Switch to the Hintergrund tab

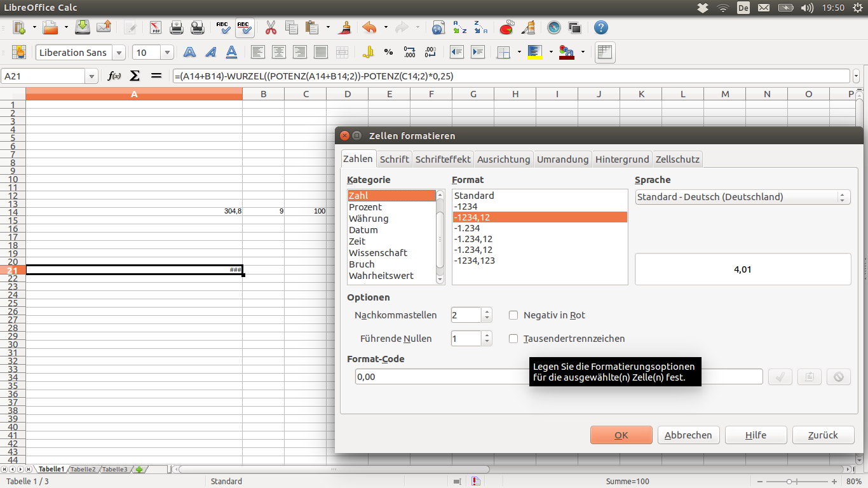(622, 159)
